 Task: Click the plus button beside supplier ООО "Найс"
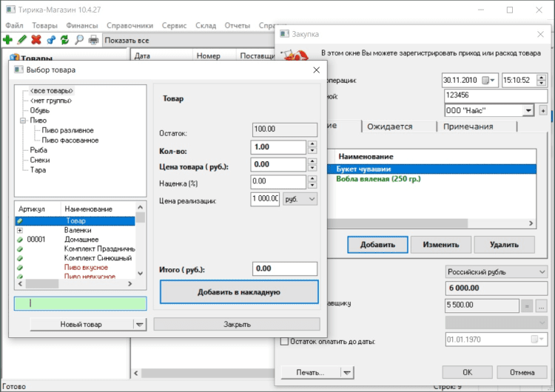pos(543,110)
